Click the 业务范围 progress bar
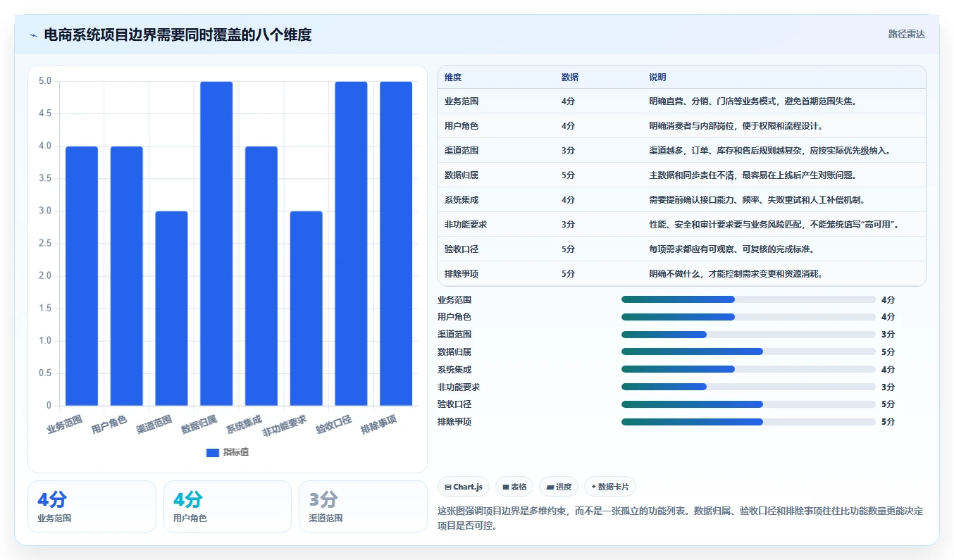Image resolution: width=954 pixels, height=560 pixels. 748,299
